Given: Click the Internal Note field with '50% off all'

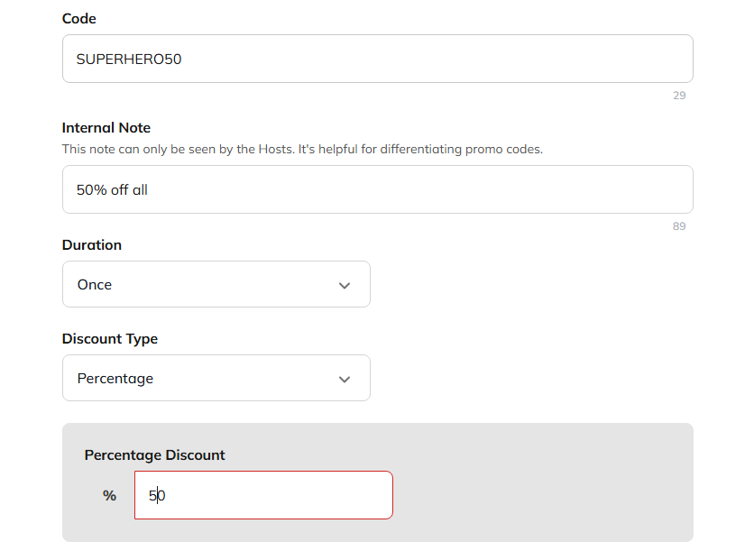Looking at the screenshot, I should pos(378,189).
